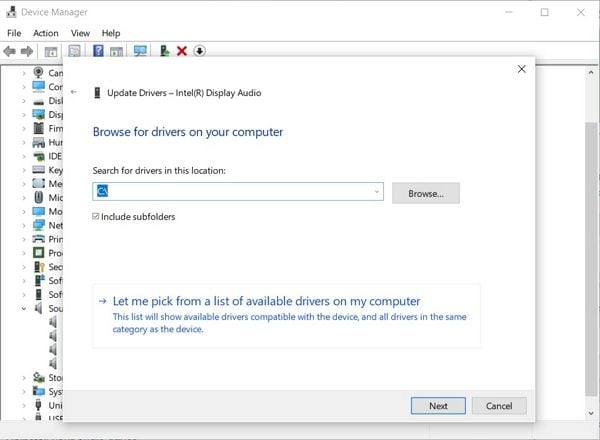Screen dimensions: 600x440
Task: Open the View menu
Action: pyautogui.click(x=80, y=33)
